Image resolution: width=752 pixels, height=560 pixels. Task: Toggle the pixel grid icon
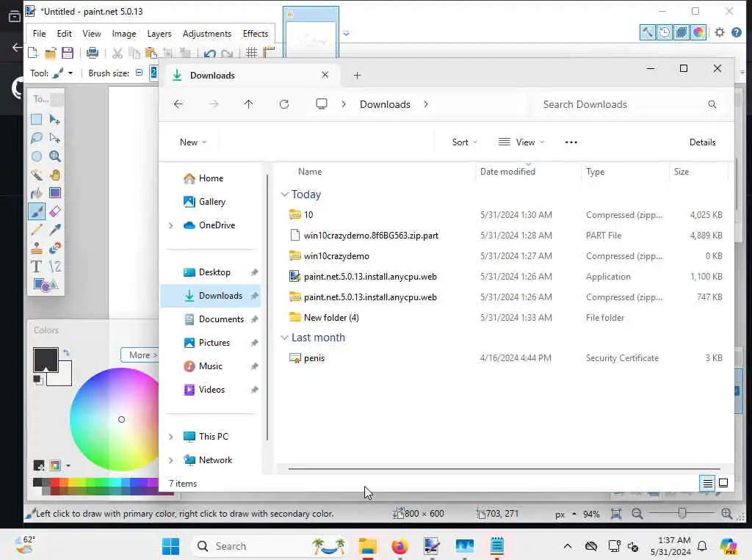[x=251, y=53]
